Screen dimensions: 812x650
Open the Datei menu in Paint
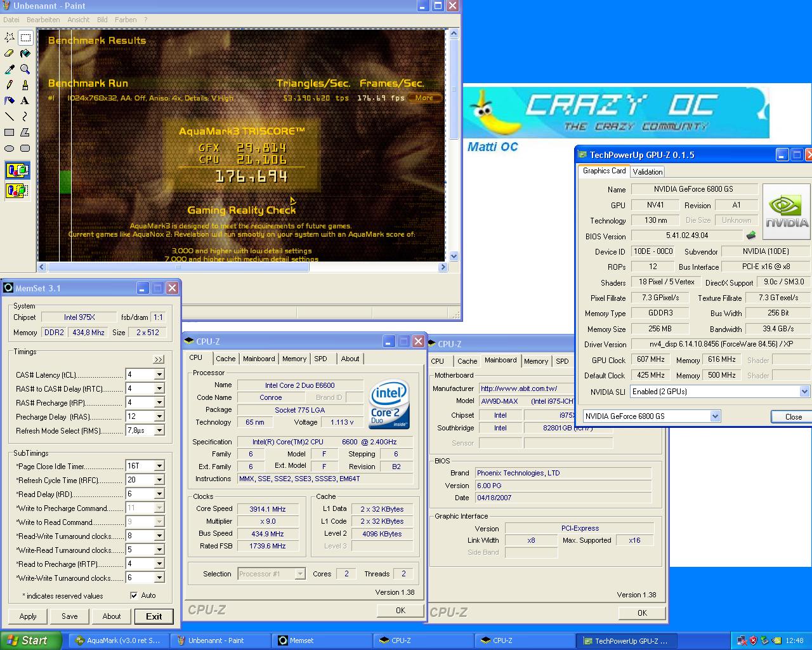coord(11,20)
